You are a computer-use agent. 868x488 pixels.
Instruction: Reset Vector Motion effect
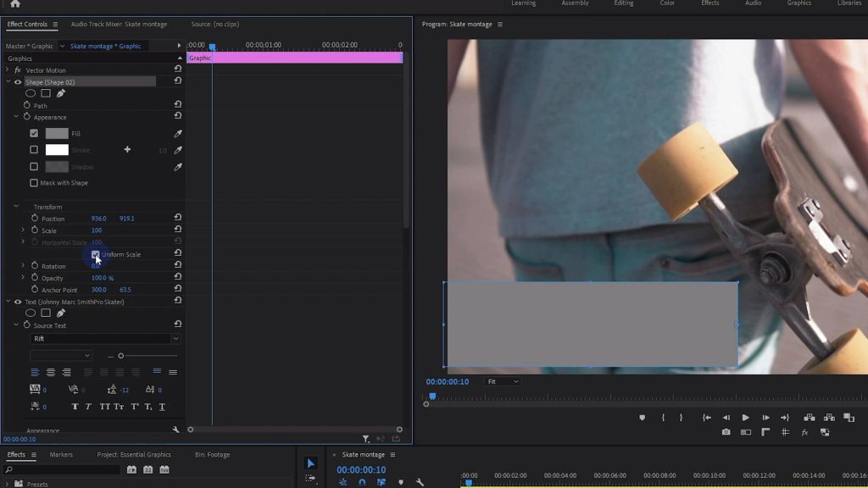pos(178,69)
